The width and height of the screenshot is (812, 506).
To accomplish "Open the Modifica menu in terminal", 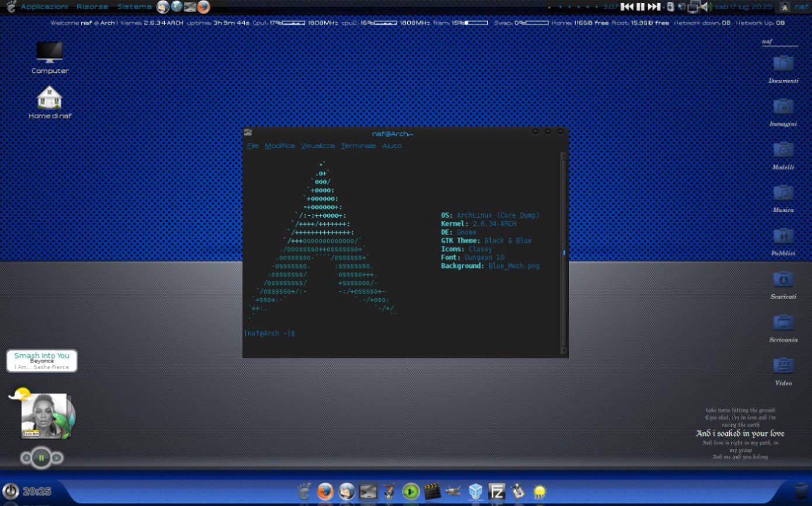I will (280, 146).
